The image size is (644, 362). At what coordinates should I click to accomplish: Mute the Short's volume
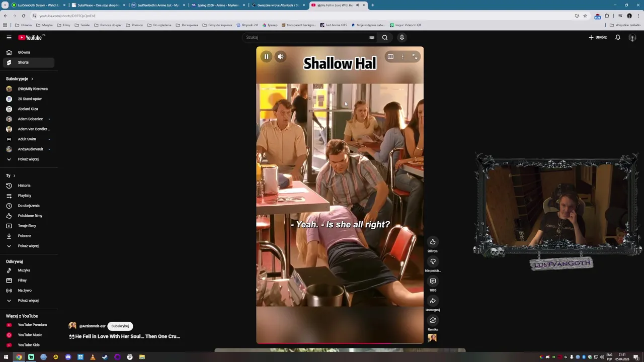pyautogui.click(x=281, y=57)
